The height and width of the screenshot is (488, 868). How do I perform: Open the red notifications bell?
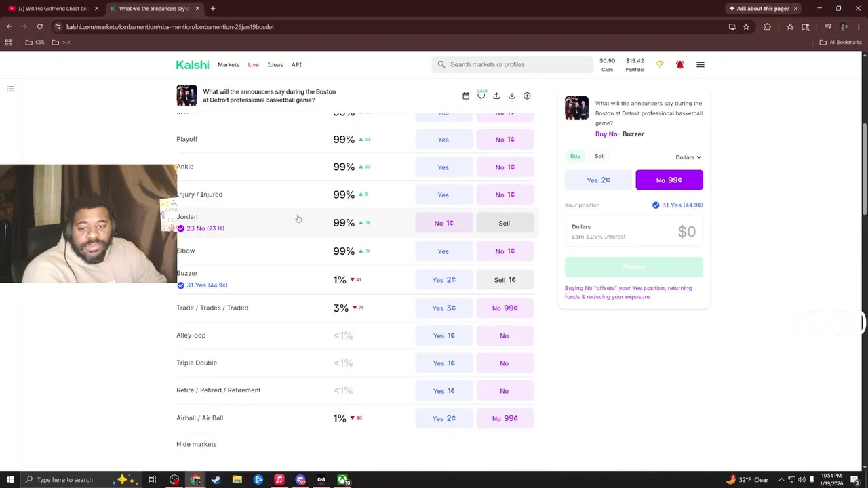[x=680, y=64]
